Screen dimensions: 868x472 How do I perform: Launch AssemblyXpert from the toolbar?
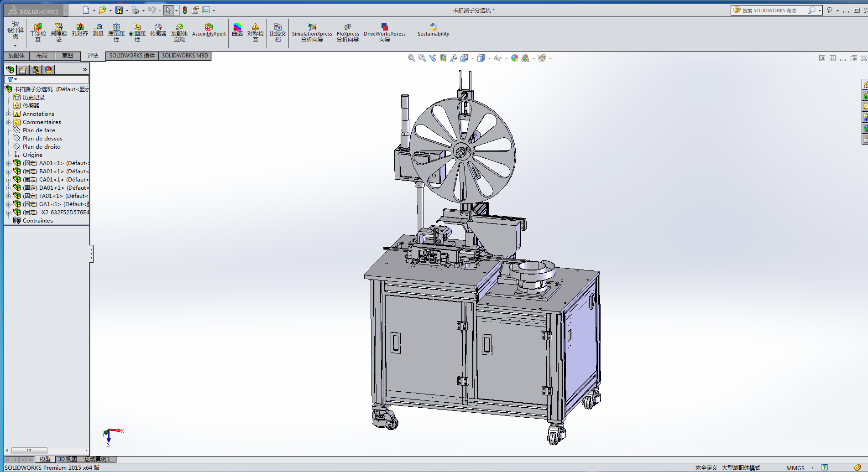click(209, 30)
